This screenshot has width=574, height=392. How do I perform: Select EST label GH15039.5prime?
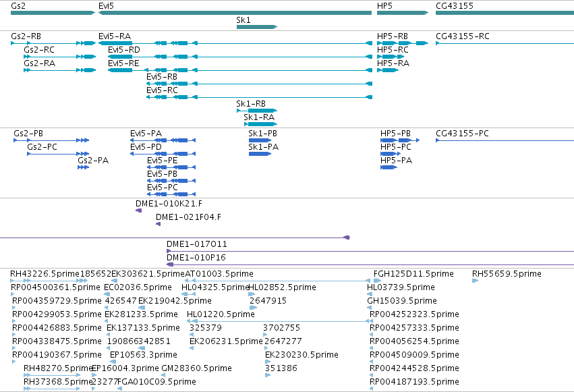(x=402, y=301)
